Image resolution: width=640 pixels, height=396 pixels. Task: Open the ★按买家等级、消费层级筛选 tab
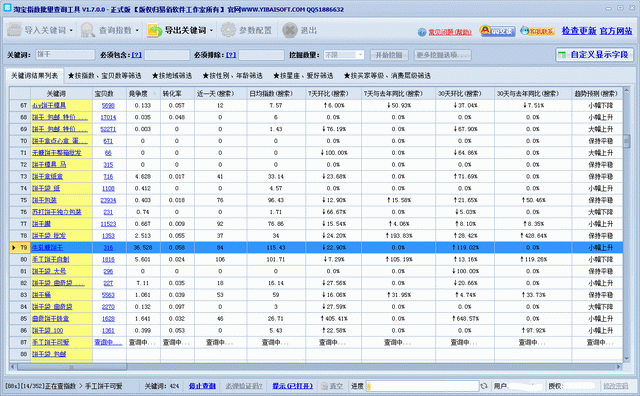pyautogui.click(x=387, y=76)
